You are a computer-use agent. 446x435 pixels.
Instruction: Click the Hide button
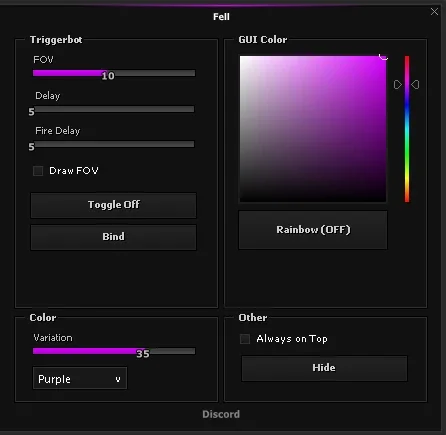tap(324, 368)
